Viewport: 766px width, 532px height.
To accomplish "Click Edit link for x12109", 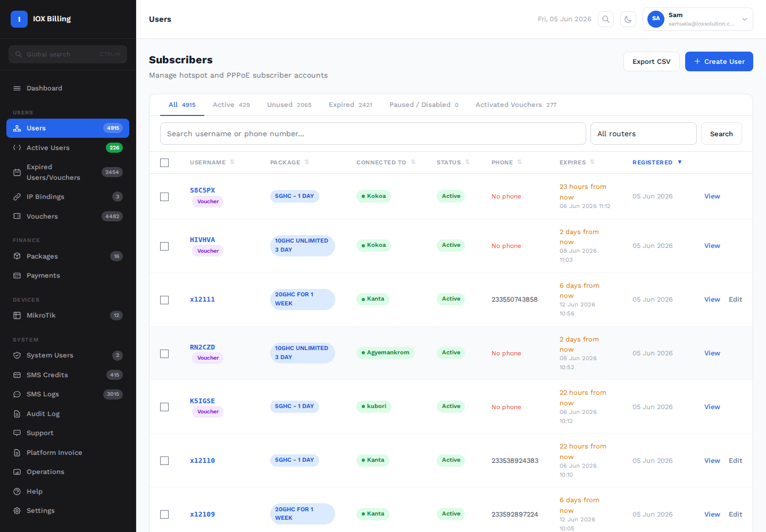I will coord(736,514).
